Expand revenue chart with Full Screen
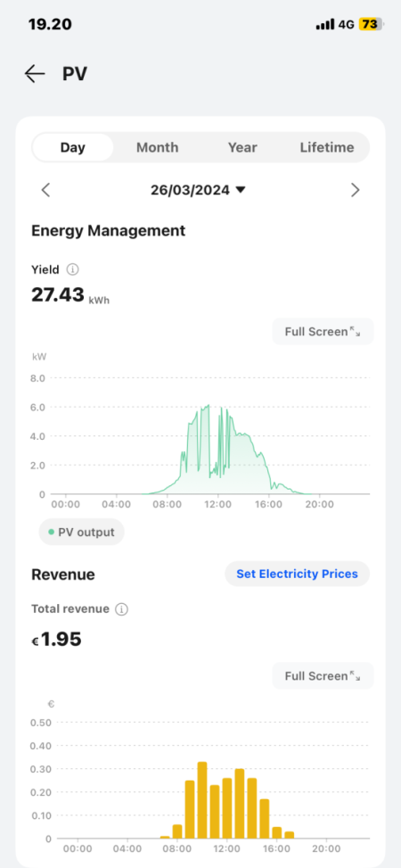The height and width of the screenshot is (868, 401). pos(323,676)
